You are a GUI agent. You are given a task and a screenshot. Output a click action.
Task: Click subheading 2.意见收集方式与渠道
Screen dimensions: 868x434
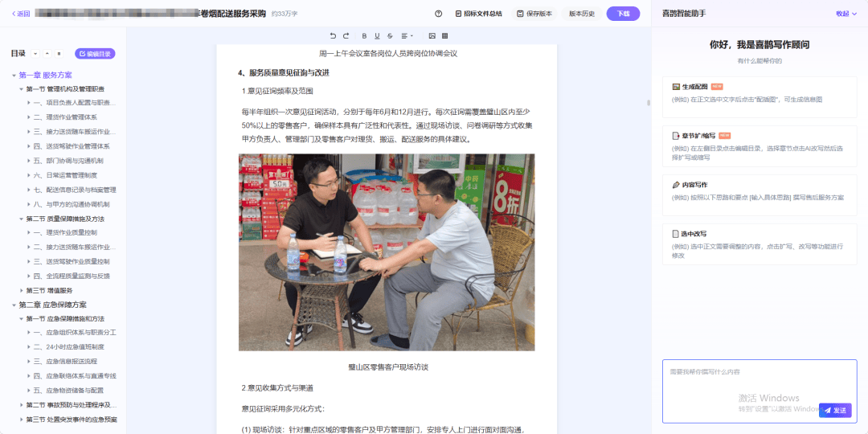[x=278, y=389]
